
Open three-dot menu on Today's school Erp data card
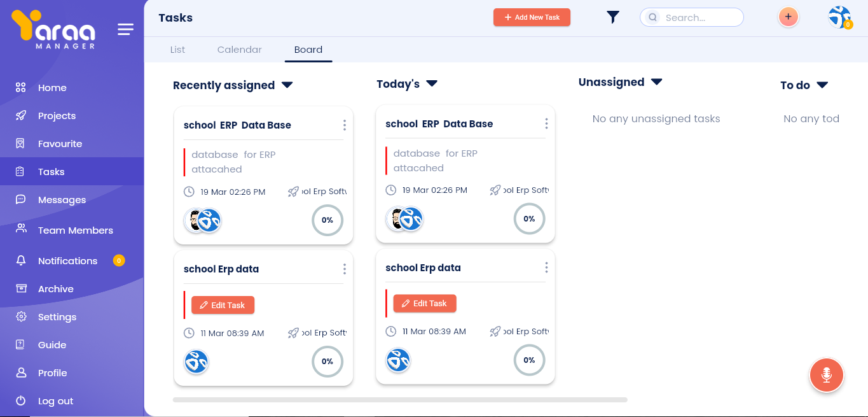click(x=546, y=267)
